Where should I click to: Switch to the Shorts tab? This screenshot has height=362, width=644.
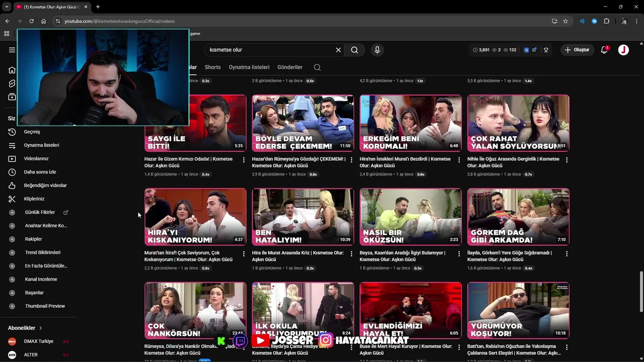212,67
